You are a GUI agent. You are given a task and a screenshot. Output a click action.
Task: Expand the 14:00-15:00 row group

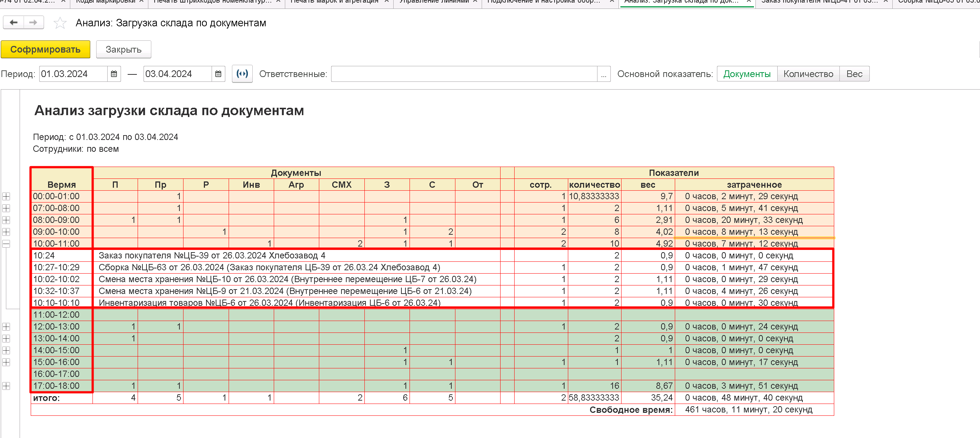coord(6,350)
